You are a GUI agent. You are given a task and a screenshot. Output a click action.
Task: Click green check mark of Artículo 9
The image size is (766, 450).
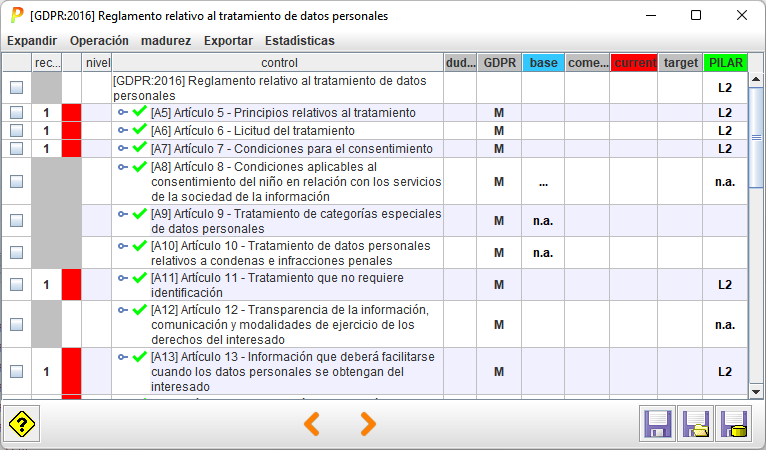pos(140,213)
